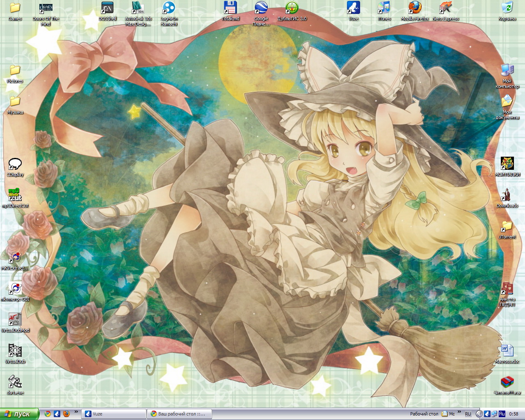Open Google Earth desktop shortcut
This screenshot has height=420, width=525.
[261, 14]
